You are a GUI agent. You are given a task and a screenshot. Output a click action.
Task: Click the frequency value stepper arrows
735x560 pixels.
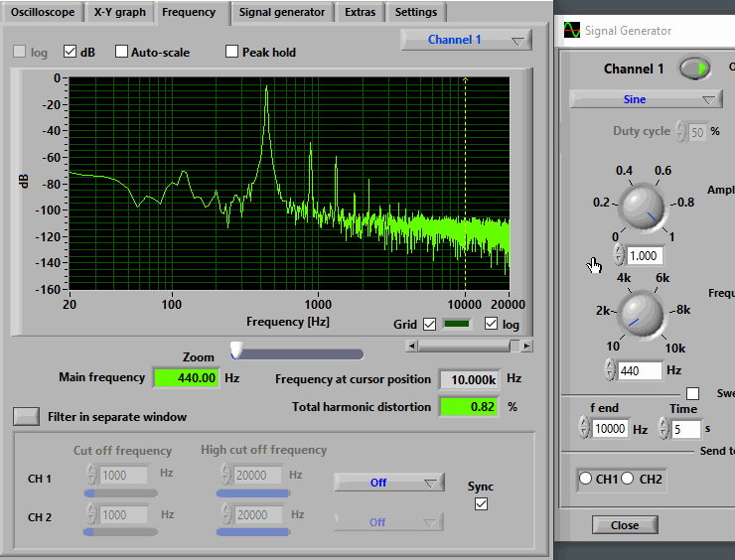coord(610,369)
